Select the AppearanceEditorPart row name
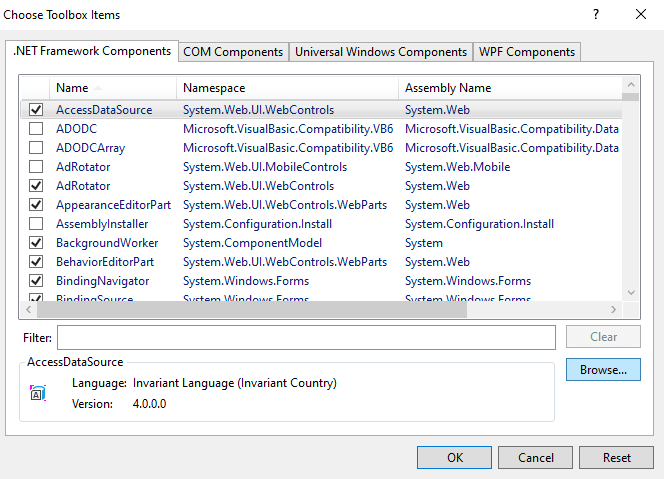This screenshot has height=479, width=664. coord(113,205)
